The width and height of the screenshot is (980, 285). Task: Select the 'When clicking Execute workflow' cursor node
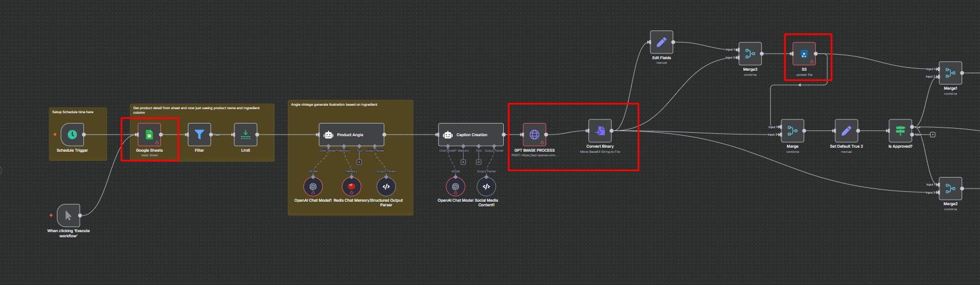(68, 215)
